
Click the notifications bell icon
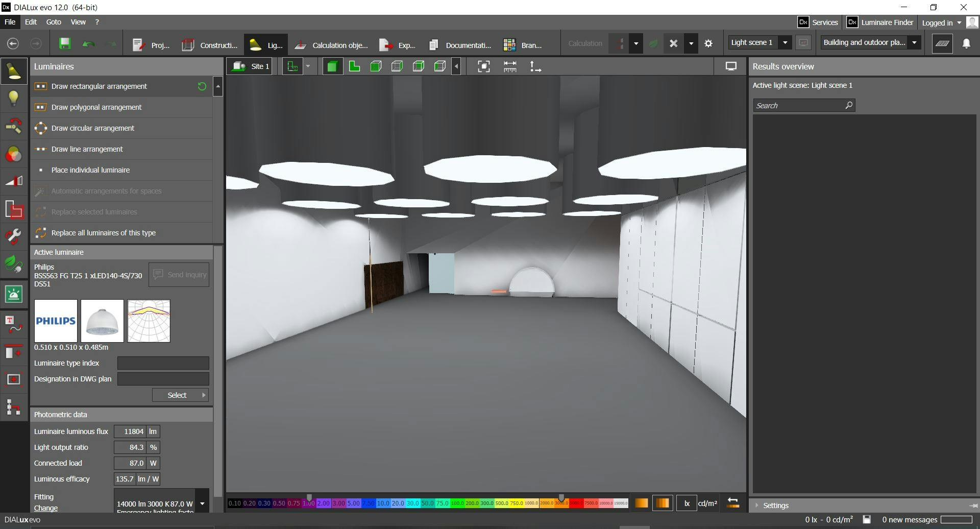pyautogui.click(x=966, y=44)
